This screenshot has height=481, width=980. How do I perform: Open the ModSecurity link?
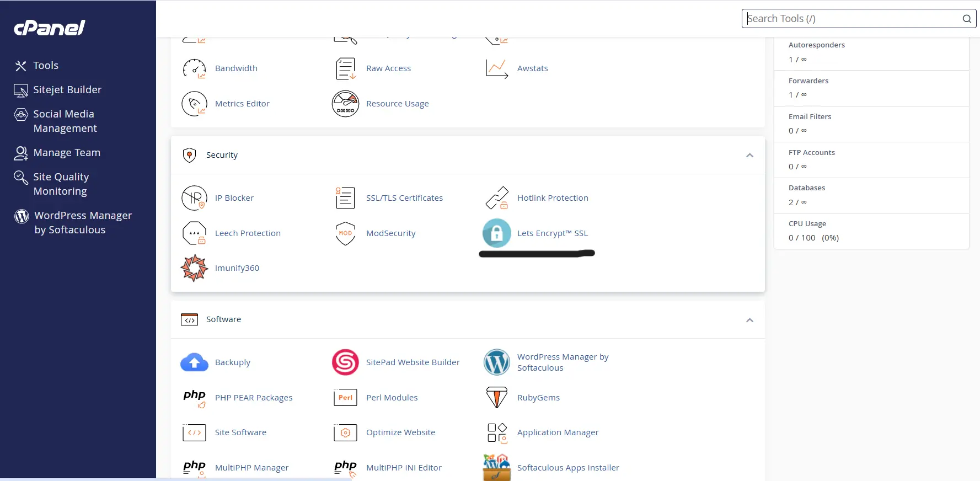pos(390,233)
